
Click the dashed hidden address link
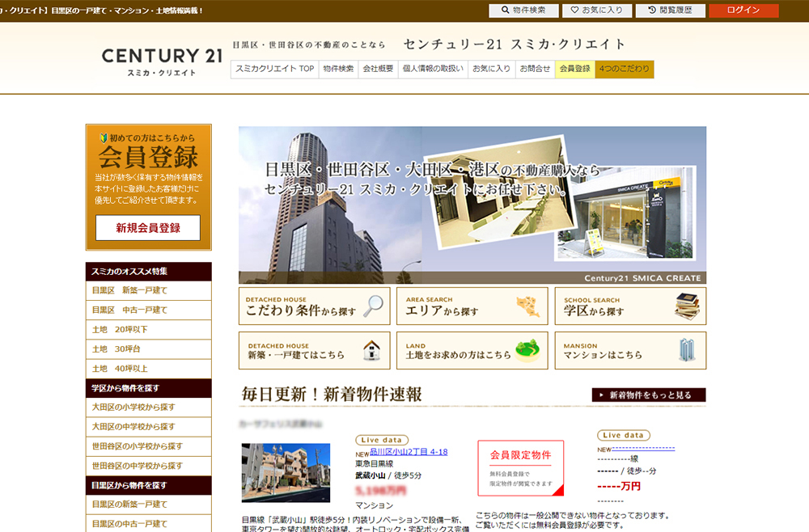(x=643, y=449)
